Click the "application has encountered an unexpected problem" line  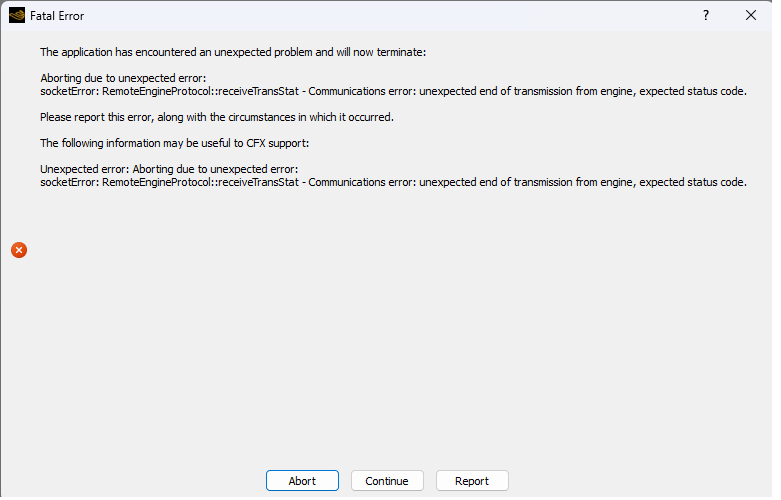click(x=232, y=52)
